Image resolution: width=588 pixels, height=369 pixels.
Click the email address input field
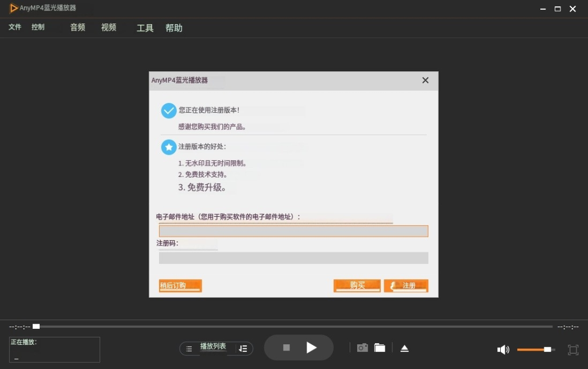tap(293, 230)
